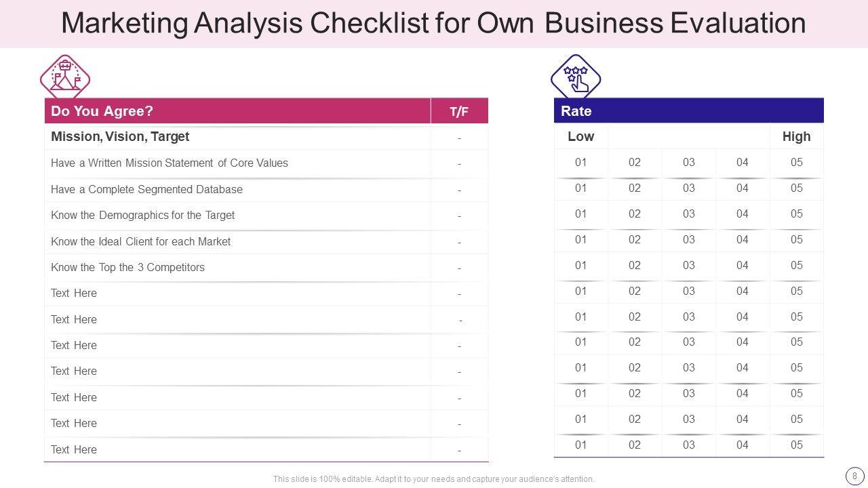The image size is (868, 488).
Task: Click 'Know the Top the 3 Competitors' text
Action: (127, 267)
